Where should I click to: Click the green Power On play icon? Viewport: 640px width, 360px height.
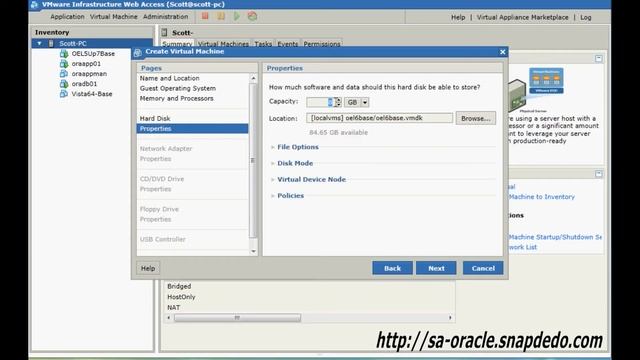(x=237, y=16)
